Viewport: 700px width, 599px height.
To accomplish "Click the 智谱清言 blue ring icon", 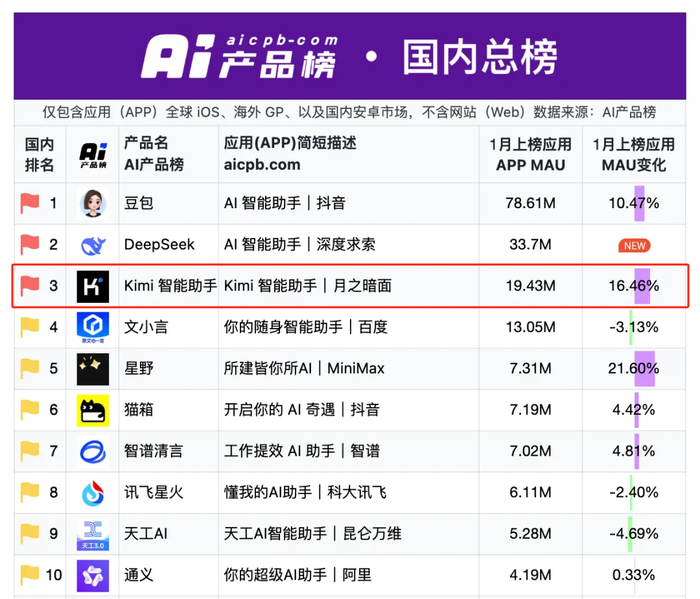I will click(x=93, y=452).
